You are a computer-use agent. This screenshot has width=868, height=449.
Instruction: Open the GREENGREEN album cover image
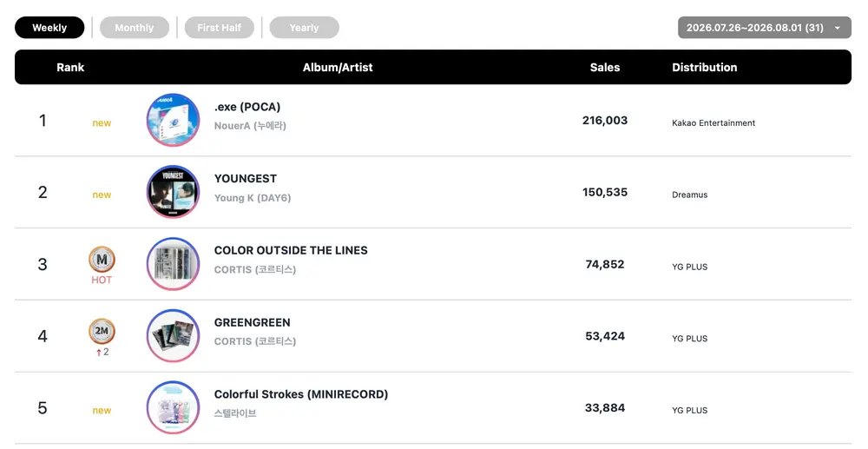(x=174, y=336)
